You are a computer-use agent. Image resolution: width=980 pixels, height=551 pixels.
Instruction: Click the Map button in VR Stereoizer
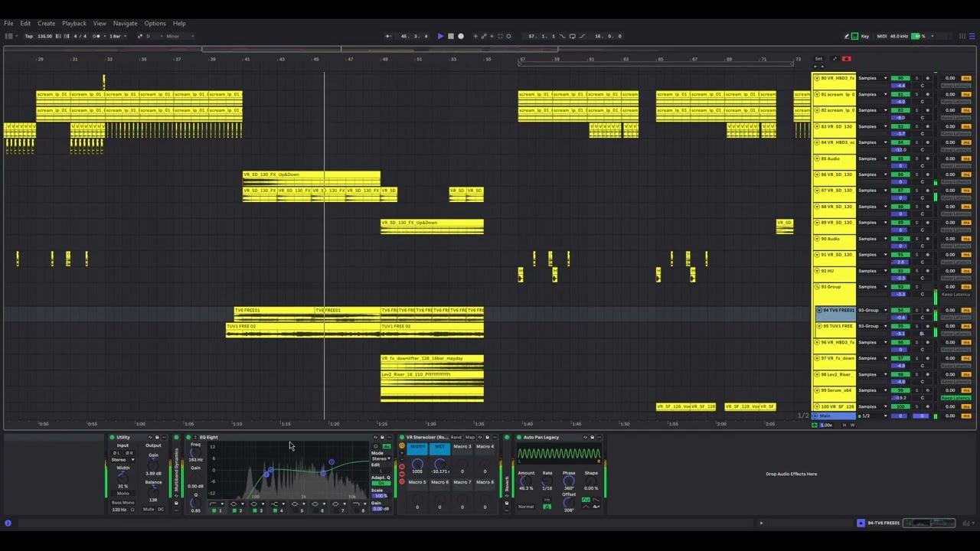point(470,438)
